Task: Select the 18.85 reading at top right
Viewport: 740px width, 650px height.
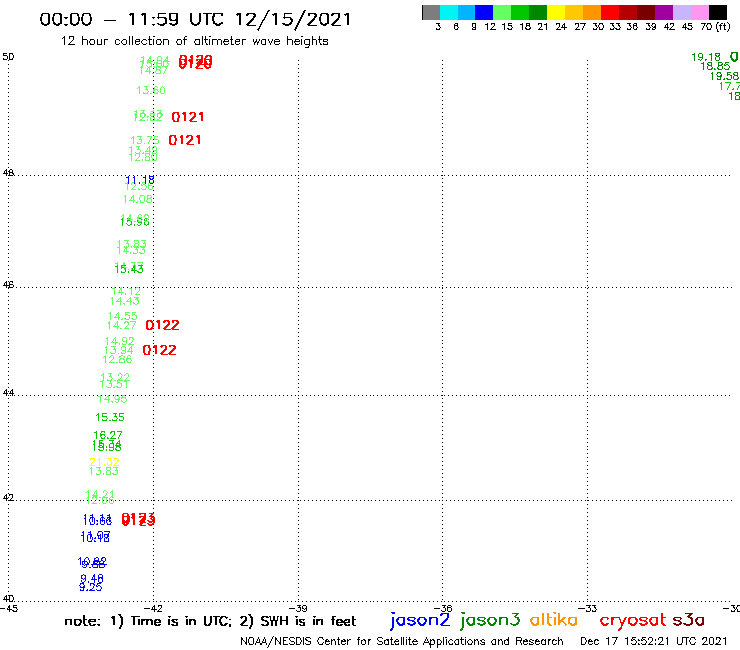Action: pyautogui.click(x=715, y=66)
